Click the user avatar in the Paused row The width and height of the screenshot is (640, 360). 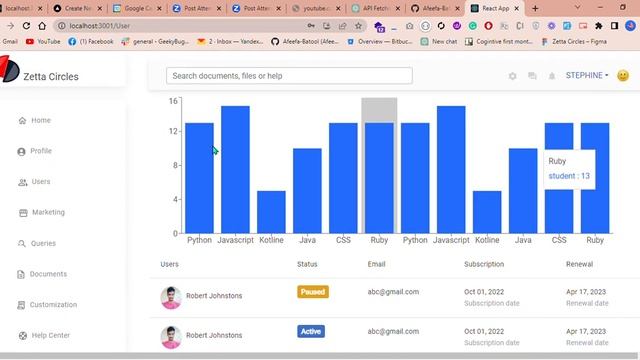coord(171,298)
